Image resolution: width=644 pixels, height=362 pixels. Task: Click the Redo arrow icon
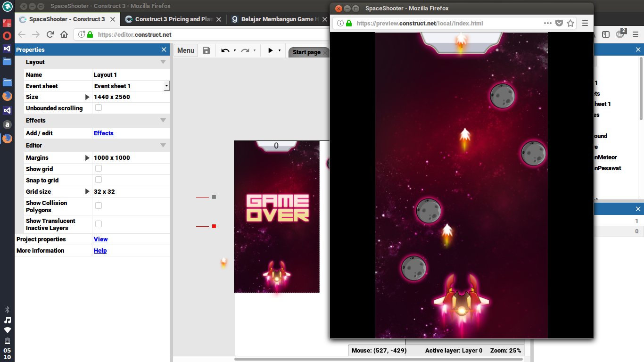[245, 50]
